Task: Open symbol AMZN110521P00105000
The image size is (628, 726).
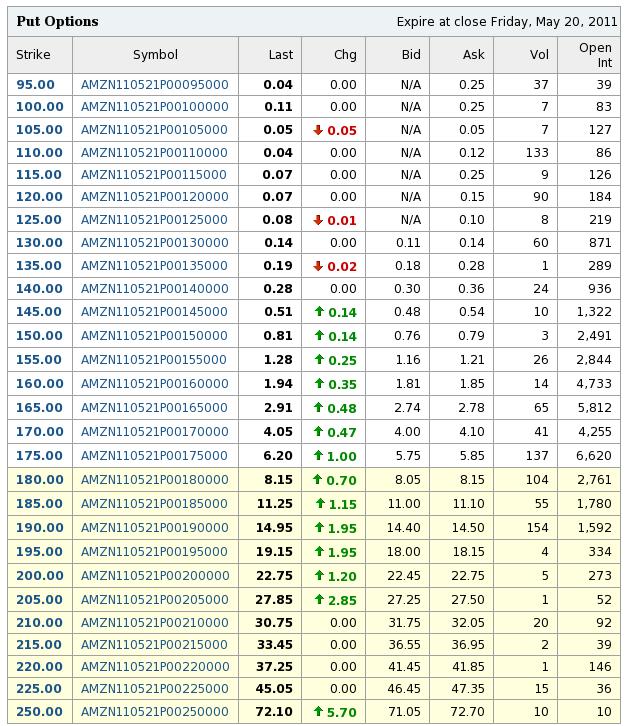Action: [x=154, y=130]
